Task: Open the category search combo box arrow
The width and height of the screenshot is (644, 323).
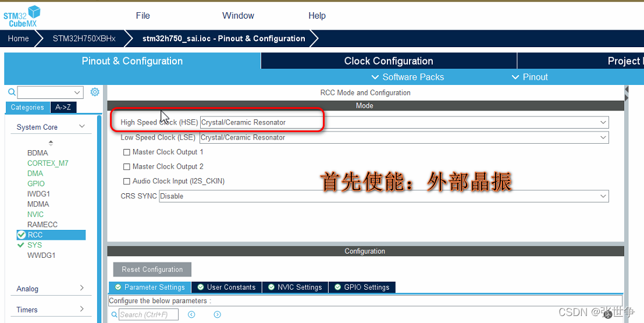Action: [77, 93]
